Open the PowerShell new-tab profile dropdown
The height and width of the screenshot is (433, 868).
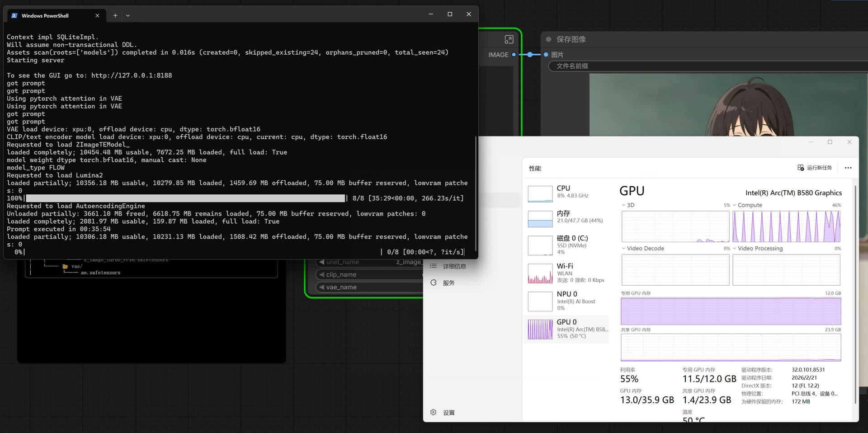click(x=128, y=15)
